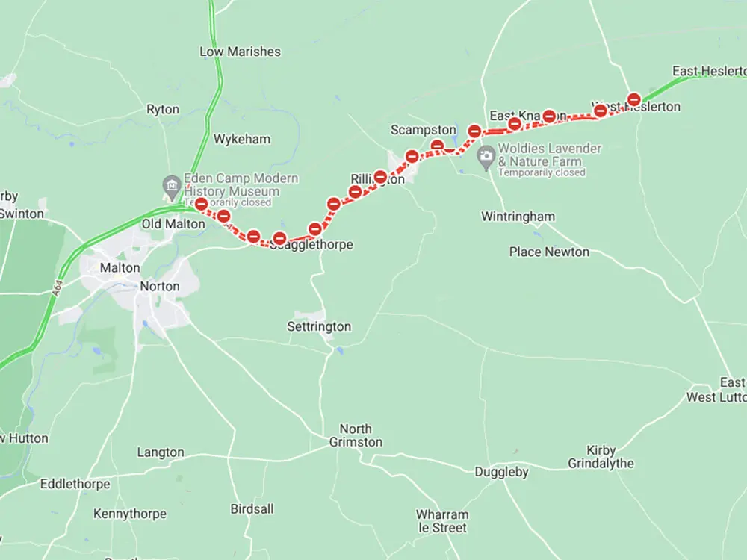Click the Woldies Lavender & Nature Farm text
The image size is (747, 560).
click(x=550, y=155)
